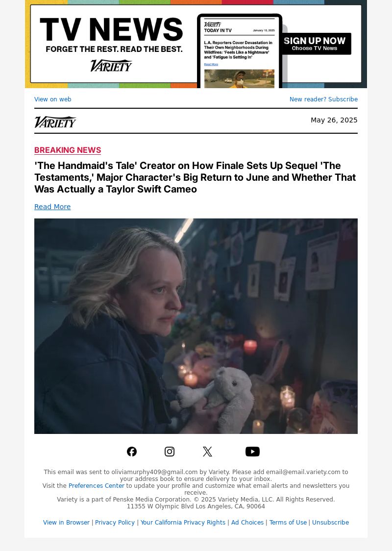Screen dimensions: 392x551
Task: Click the Ad Choices link
Action: tap(247, 523)
